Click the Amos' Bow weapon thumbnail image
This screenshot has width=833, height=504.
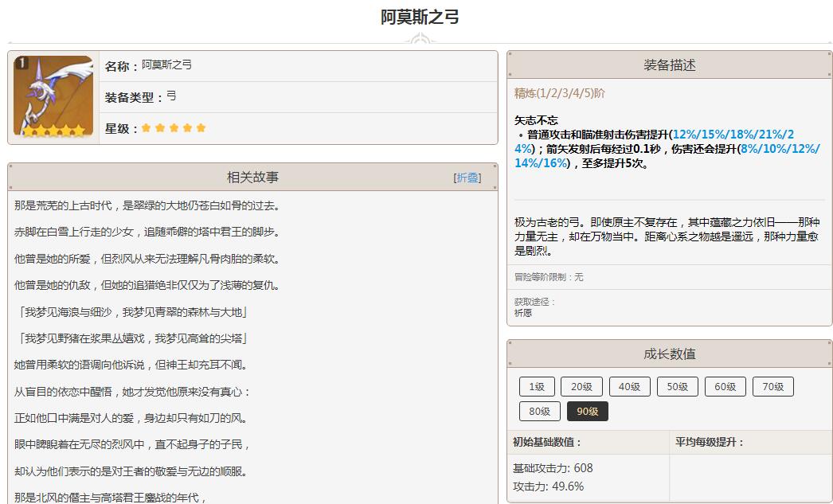[53, 96]
